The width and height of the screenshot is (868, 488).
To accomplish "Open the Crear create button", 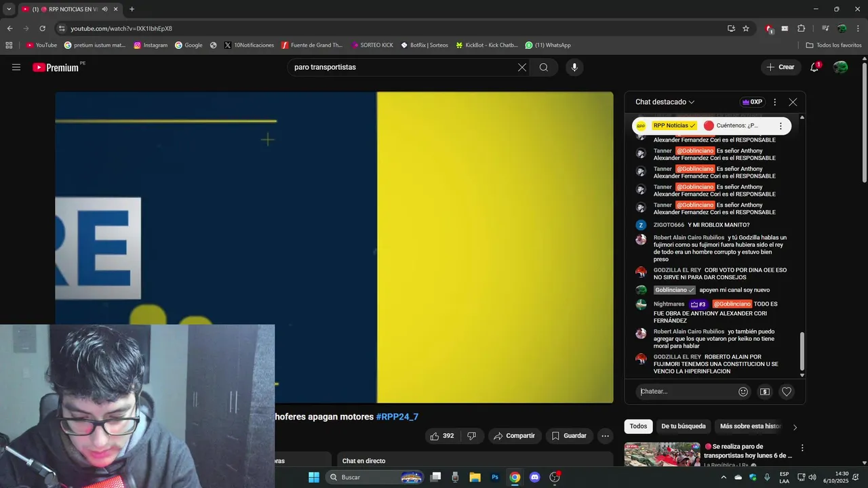I will tap(781, 67).
